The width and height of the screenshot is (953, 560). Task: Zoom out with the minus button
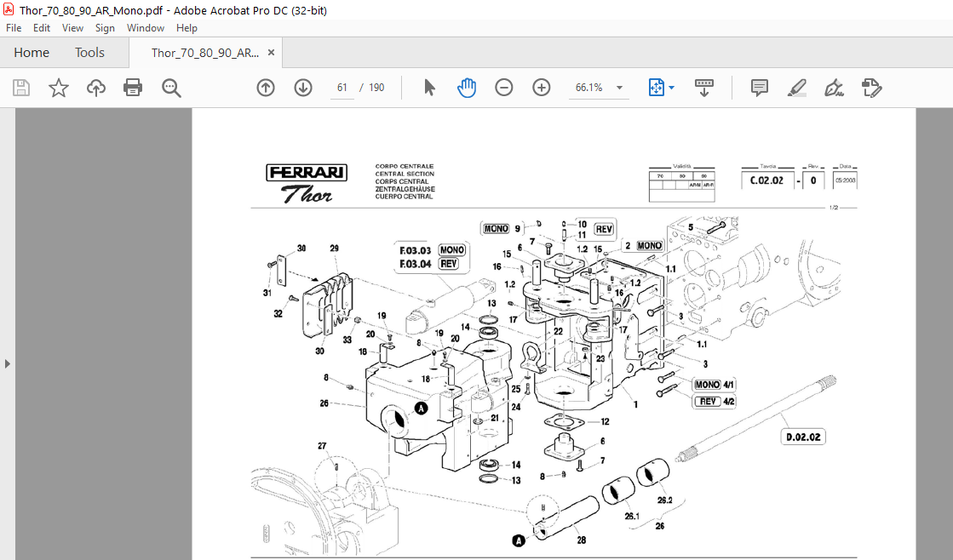coord(504,88)
